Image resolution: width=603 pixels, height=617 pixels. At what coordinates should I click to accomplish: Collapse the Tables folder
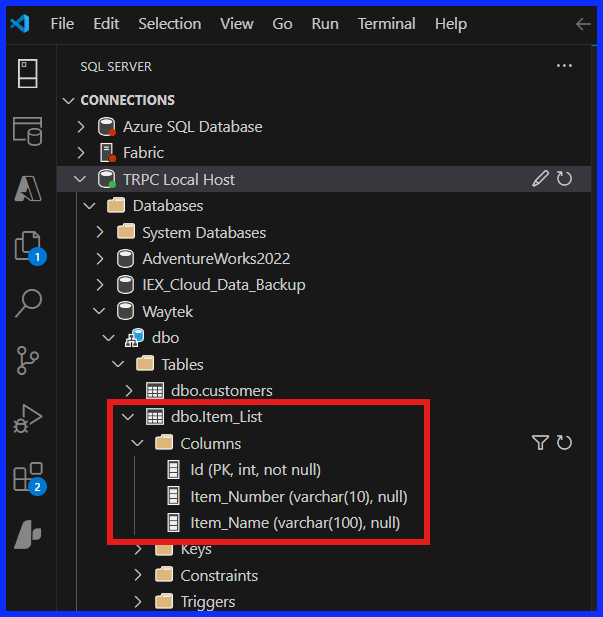point(118,364)
